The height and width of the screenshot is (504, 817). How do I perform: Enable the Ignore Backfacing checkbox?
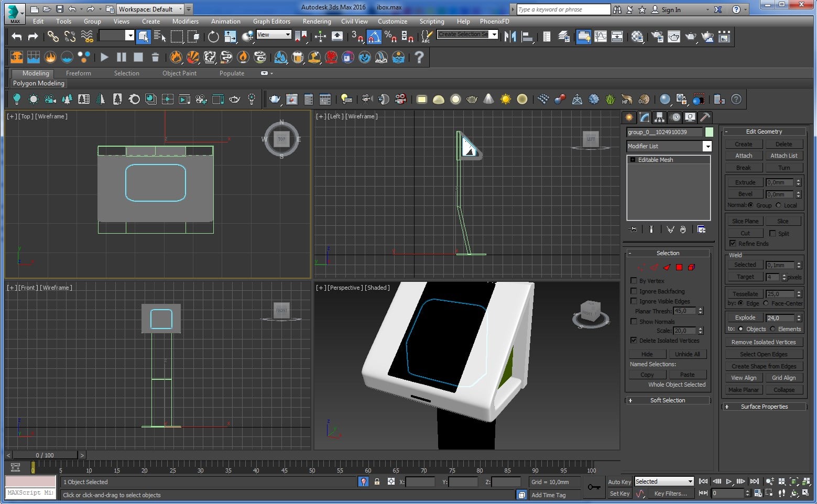pyautogui.click(x=634, y=291)
